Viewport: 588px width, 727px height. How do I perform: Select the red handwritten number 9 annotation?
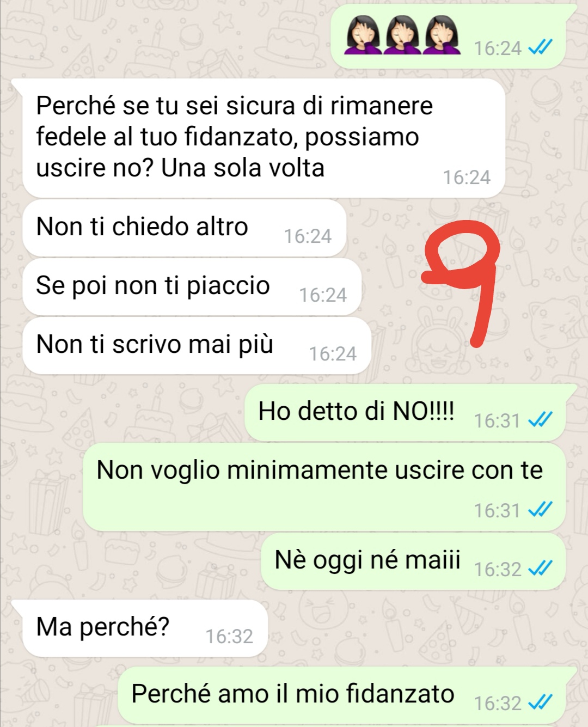tap(462, 282)
